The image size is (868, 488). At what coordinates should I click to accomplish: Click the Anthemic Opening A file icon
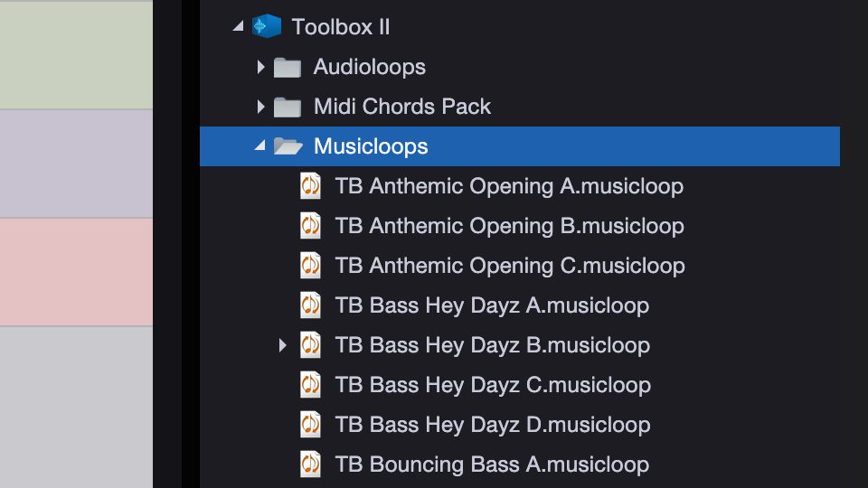point(310,186)
